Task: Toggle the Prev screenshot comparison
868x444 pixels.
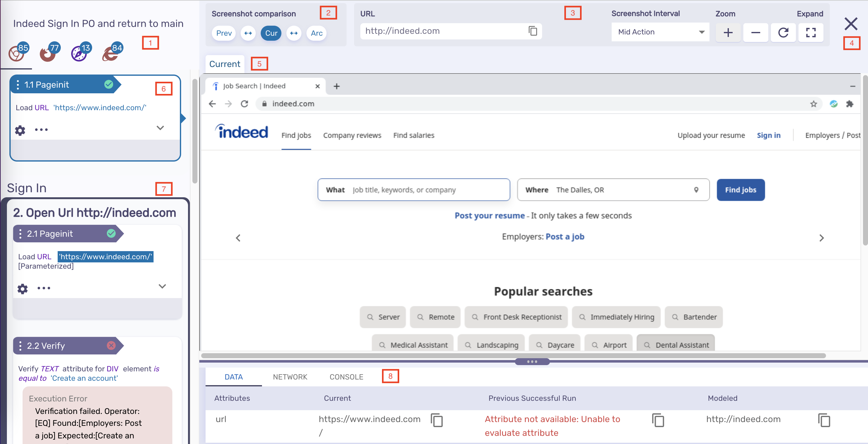Action: click(x=224, y=33)
